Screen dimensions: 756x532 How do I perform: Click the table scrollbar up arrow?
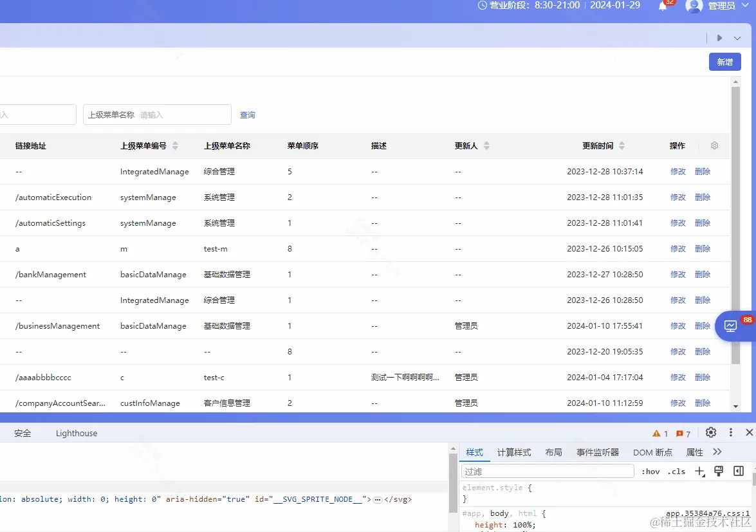[735, 82]
